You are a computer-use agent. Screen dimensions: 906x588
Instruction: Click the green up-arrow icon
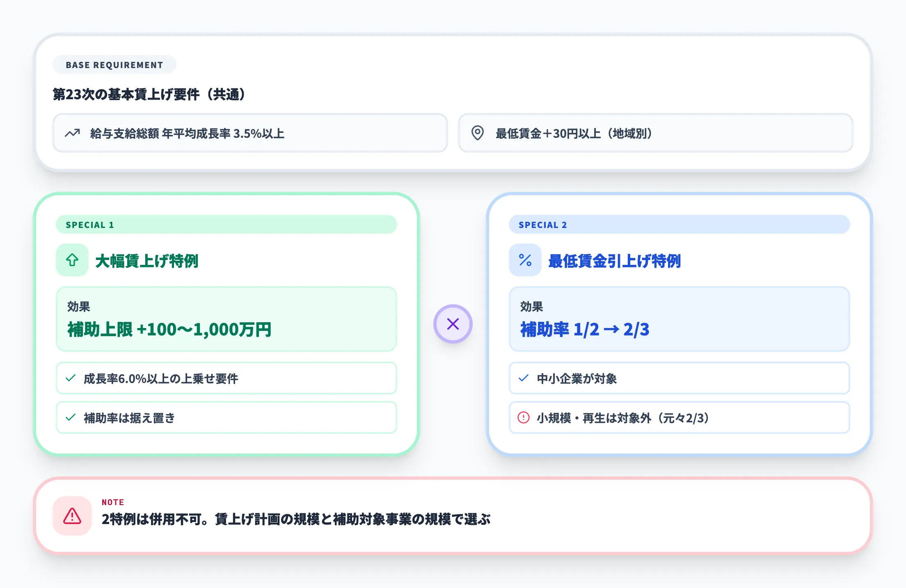[x=72, y=260]
